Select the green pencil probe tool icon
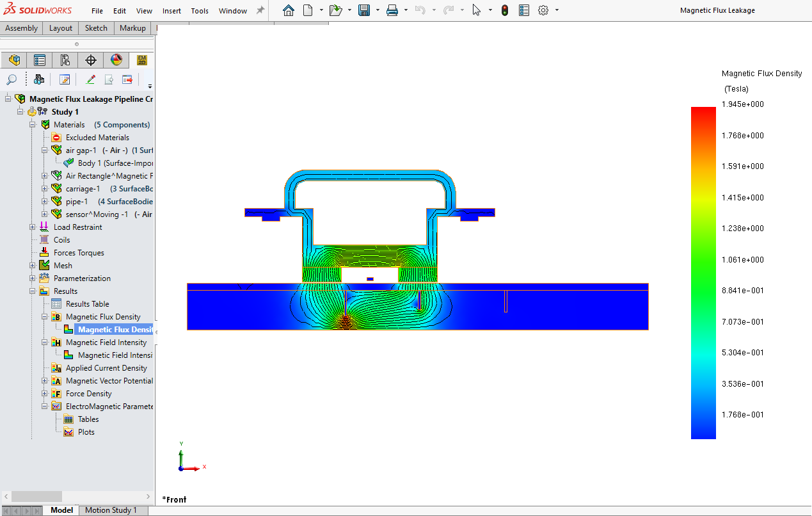This screenshot has width=812, height=516. pos(90,79)
